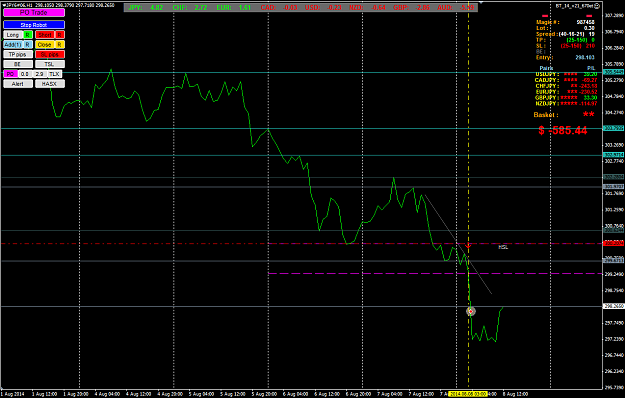Open a Long position
Image resolution: width=625 pixels, height=399 pixels.
[x=13, y=35]
